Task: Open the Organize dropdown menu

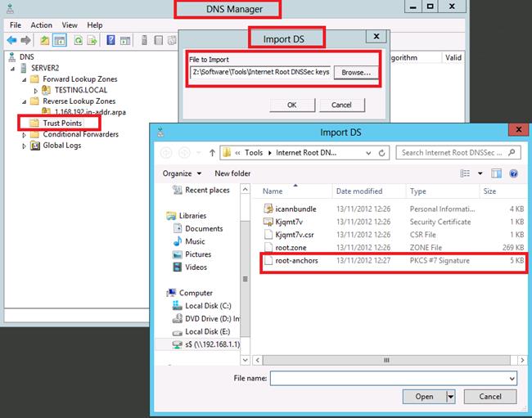Action: [x=182, y=173]
